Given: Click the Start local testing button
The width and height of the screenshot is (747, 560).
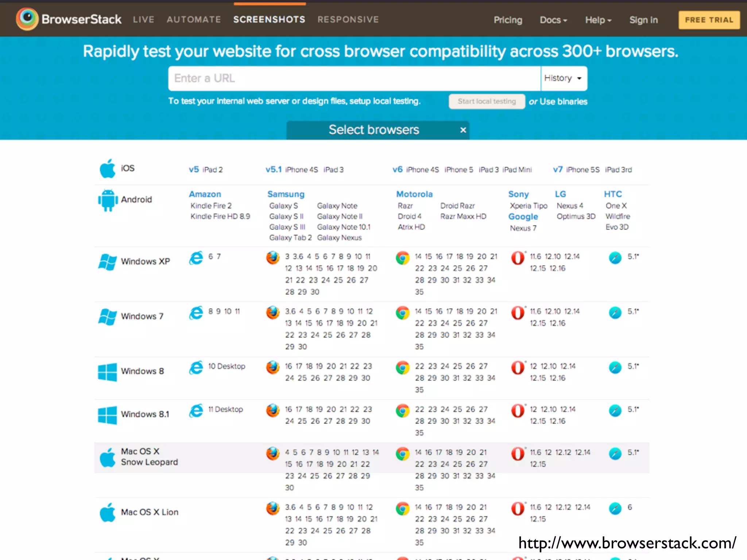Looking at the screenshot, I should (487, 101).
